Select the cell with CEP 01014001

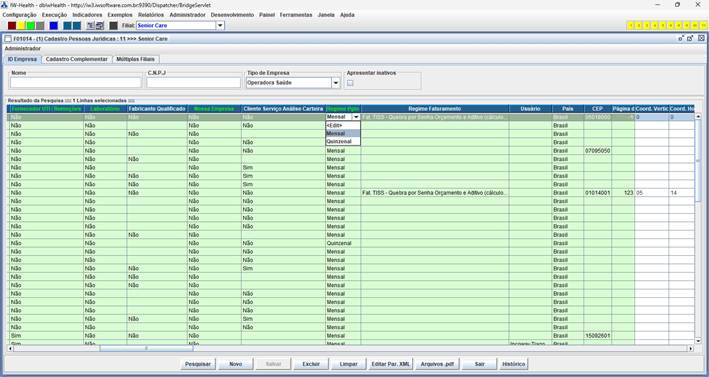(597, 193)
